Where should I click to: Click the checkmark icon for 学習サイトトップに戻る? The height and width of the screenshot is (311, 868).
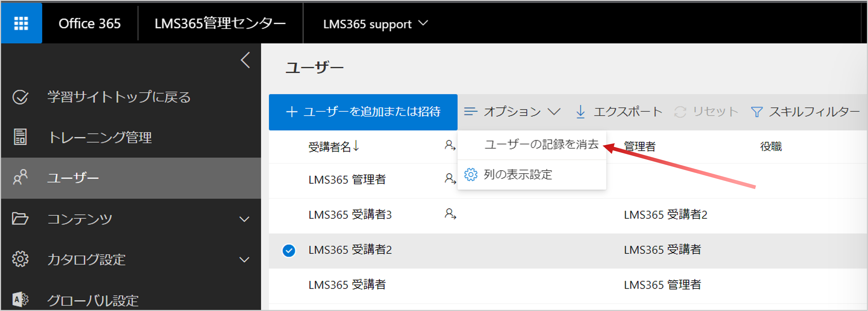coord(20,97)
